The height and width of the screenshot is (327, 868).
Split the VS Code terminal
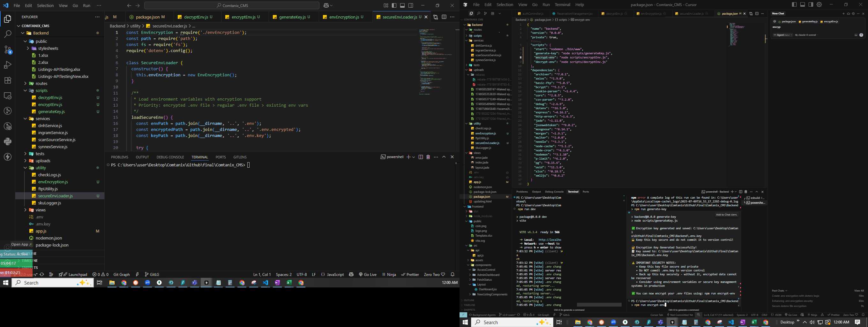point(421,157)
